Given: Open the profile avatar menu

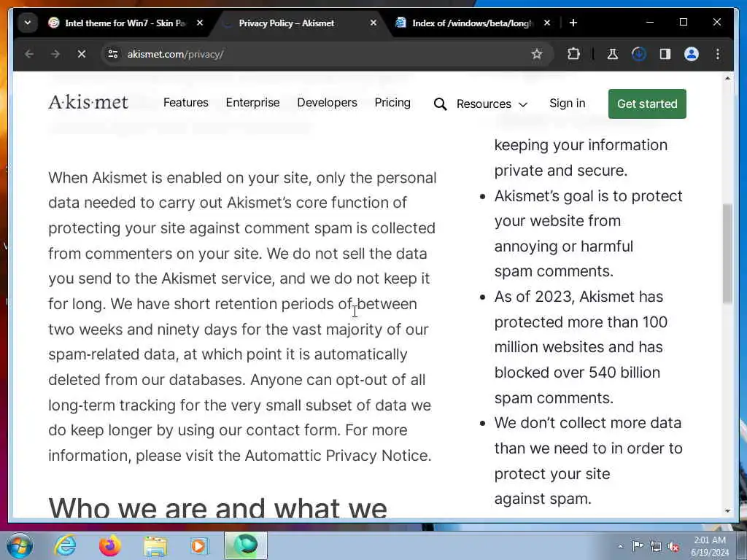Looking at the screenshot, I should click(x=692, y=54).
